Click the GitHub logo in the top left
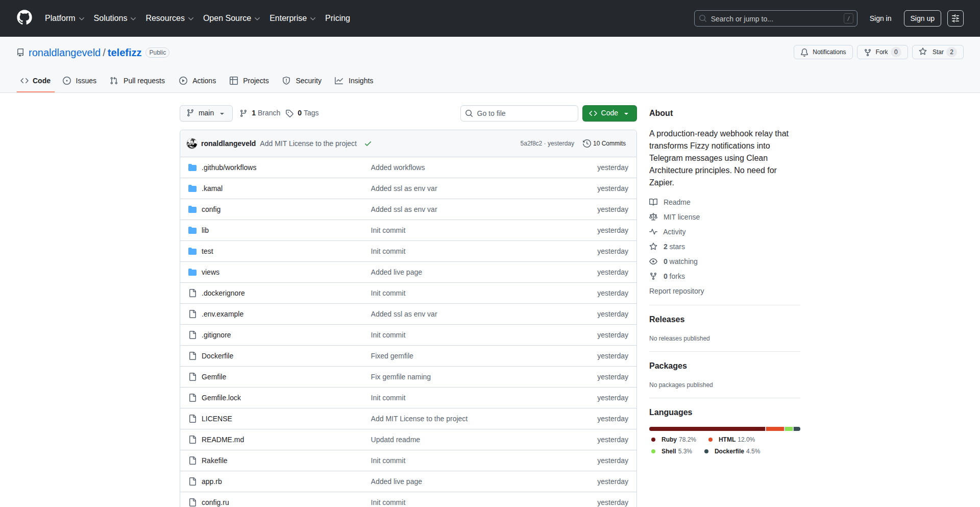This screenshot has height=507, width=980. 23,18
